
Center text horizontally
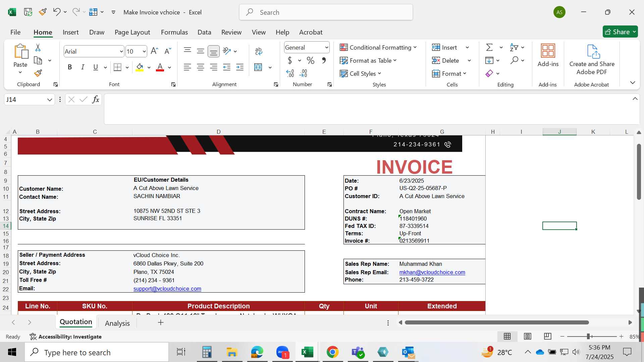click(x=201, y=67)
